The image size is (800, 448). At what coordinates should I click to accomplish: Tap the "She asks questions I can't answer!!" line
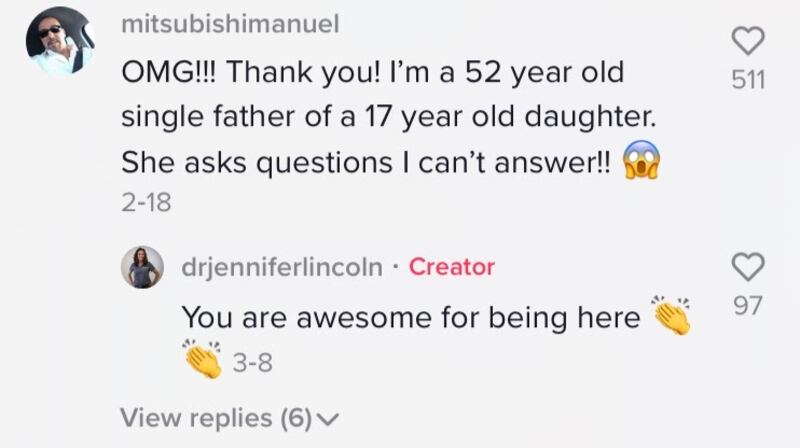(x=366, y=160)
